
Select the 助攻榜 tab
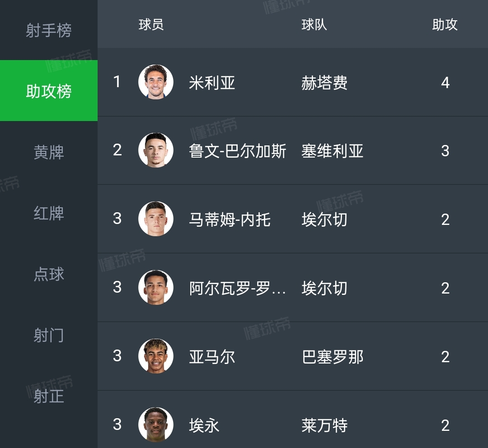tap(49, 91)
